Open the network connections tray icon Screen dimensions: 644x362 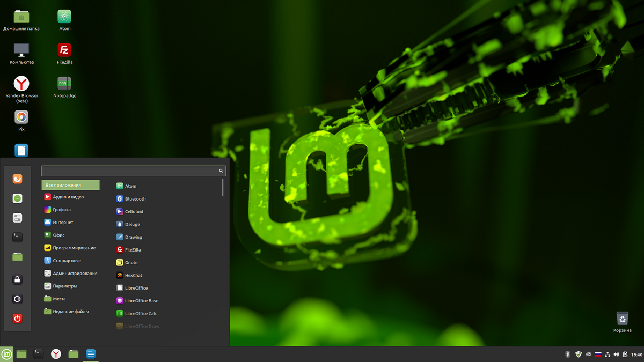tap(607, 354)
